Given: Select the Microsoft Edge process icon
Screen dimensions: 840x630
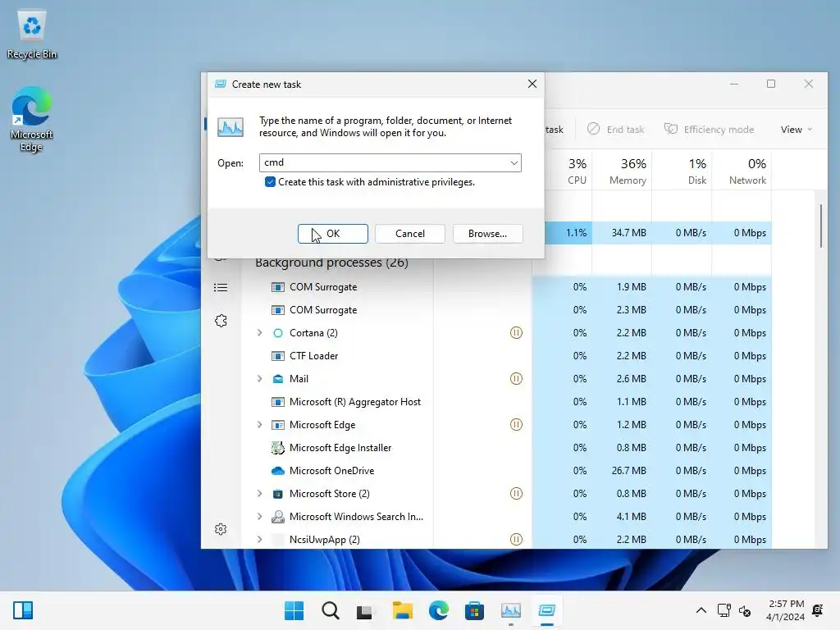Looking at the screenshot, I should coord(277,425).
